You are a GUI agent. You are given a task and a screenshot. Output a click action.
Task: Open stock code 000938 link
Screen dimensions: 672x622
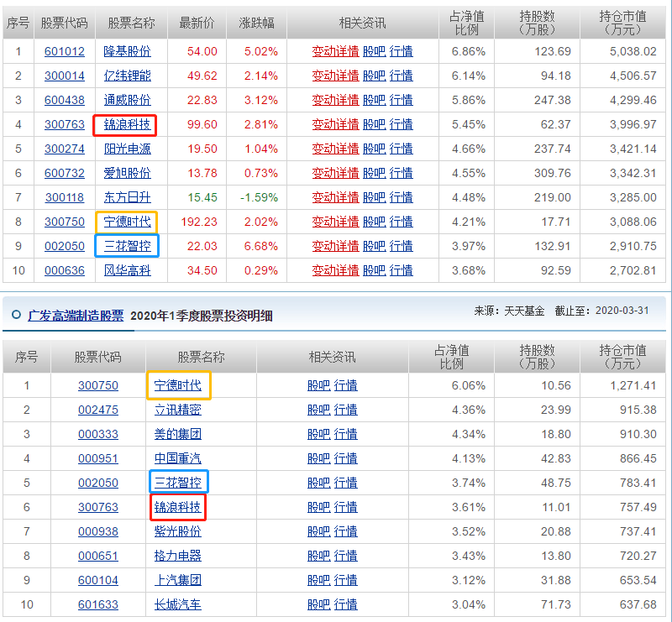(x=97, y=532)
